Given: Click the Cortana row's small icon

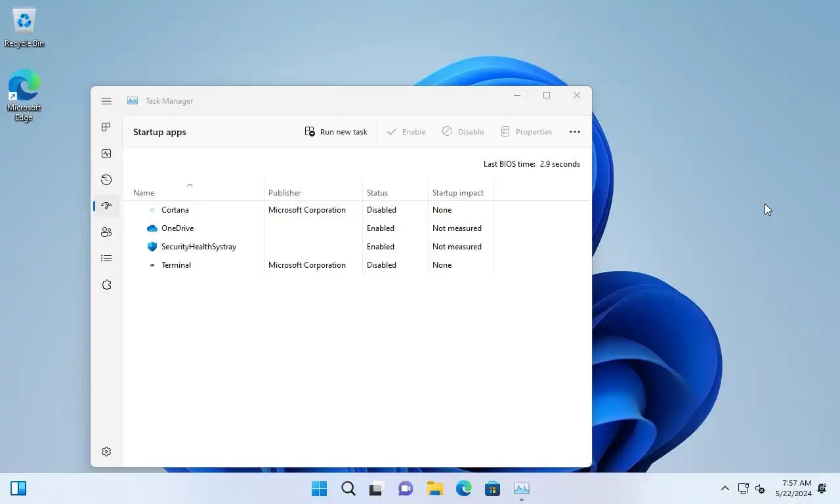Looking at the screenshot, I should tap(152, 210).
